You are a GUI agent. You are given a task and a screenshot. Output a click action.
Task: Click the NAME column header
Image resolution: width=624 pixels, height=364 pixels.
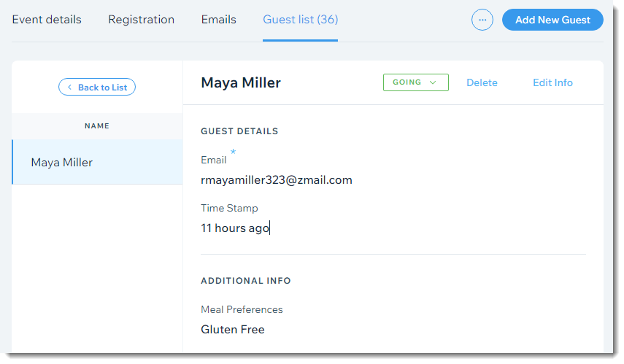97,125
